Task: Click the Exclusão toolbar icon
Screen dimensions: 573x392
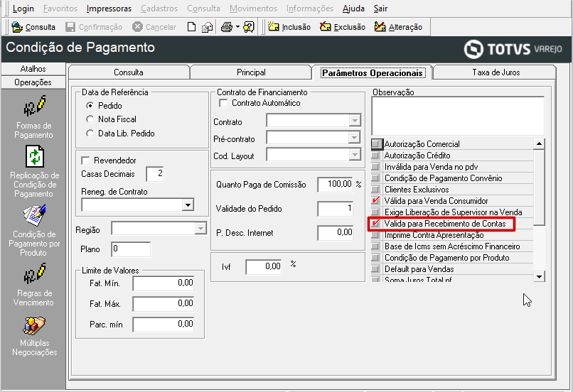Action: tap(325, 26)
